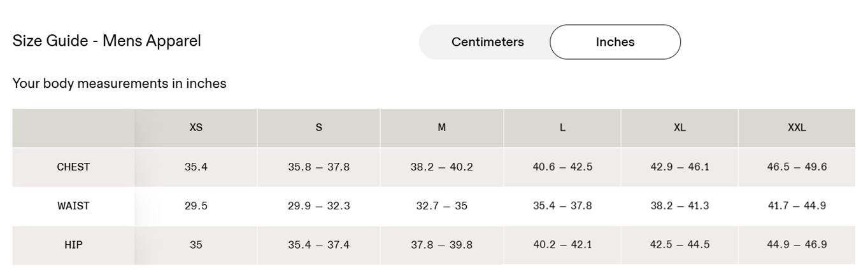Select the HIP row label
This screenshot has height=278, width=868.
[x=73, y=245]
